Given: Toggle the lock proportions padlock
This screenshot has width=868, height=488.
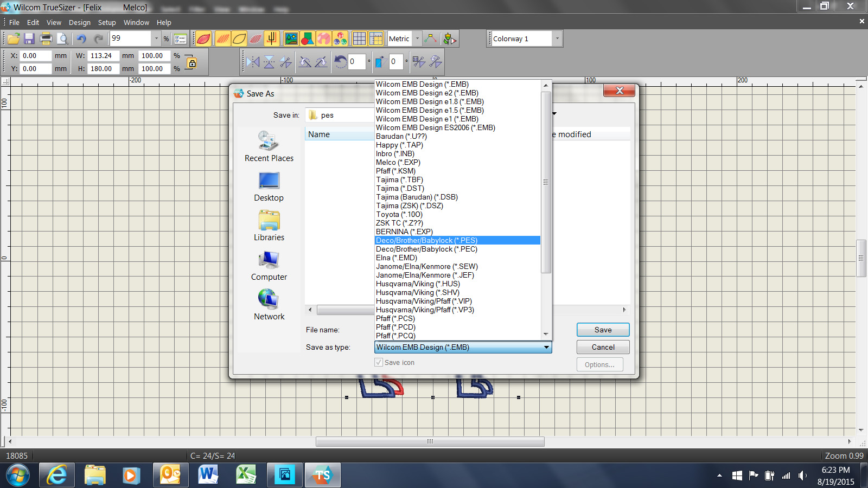Looking at the screenshot, I should point(192,62).
